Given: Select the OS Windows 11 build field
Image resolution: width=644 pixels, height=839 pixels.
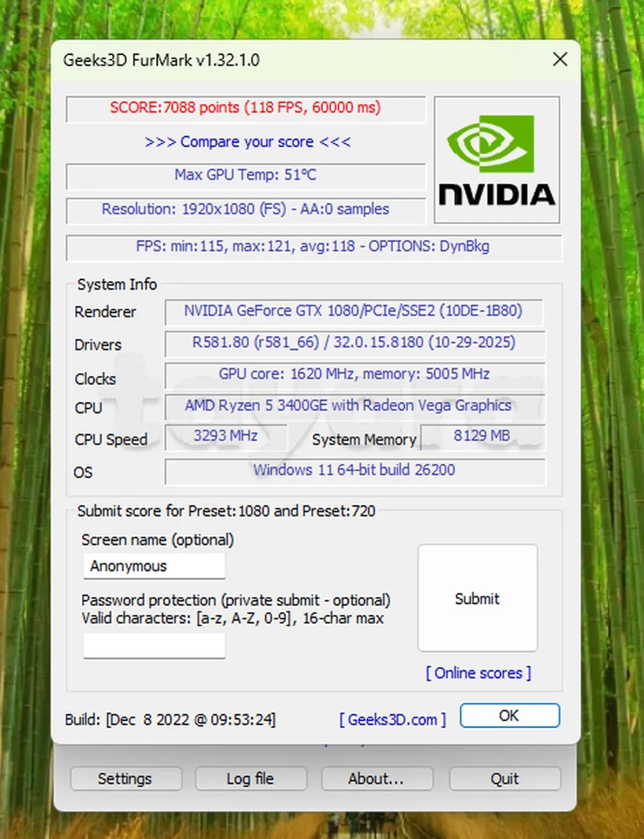Looking at the screenshot, I should coord(354,470).
